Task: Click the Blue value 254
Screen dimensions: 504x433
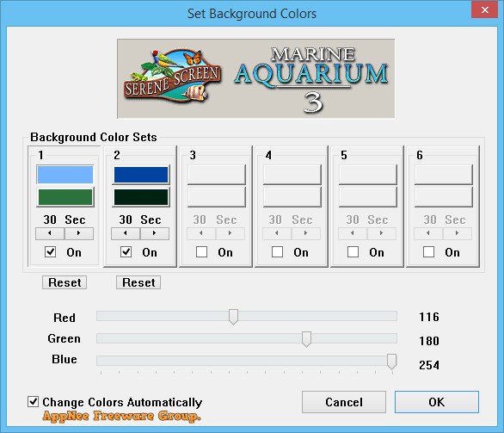Action: click(429, 365)
